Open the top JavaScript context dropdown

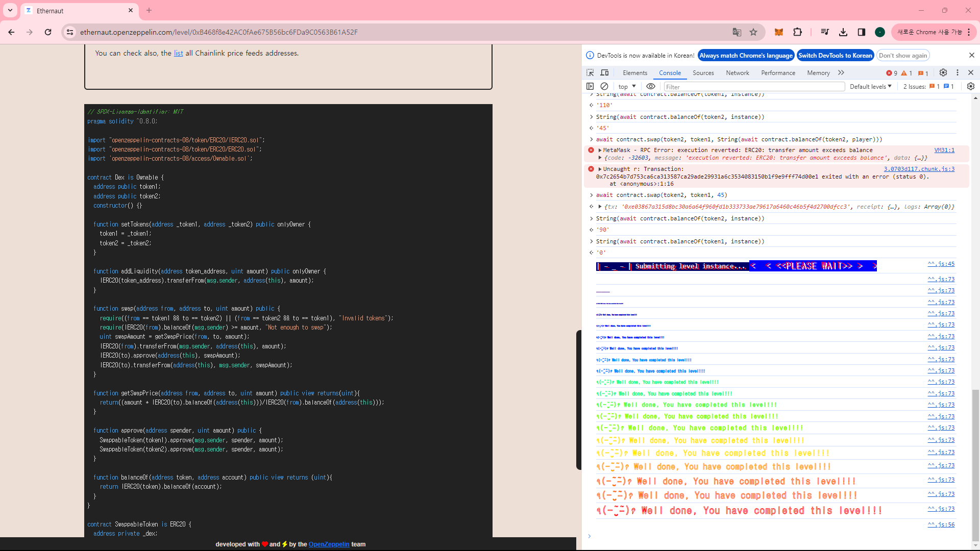point(627,87)
